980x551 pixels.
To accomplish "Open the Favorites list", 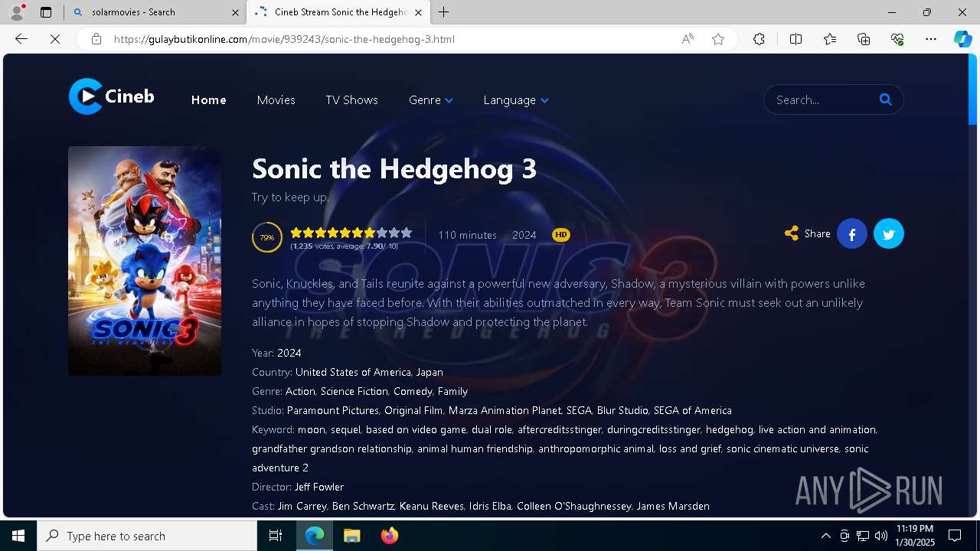I will click(x=830, y=39).
